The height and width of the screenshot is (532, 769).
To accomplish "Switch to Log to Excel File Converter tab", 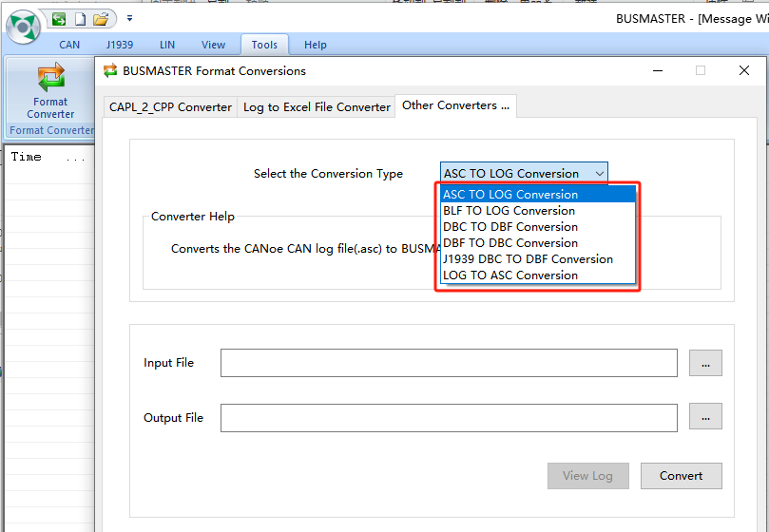I will coord(317,107).
